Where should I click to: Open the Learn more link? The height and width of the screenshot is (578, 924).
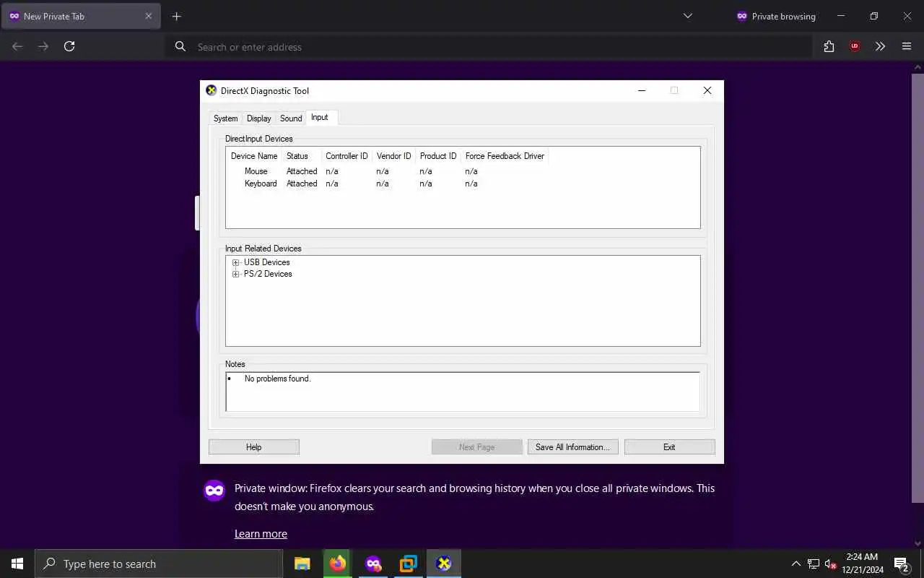pos(261,534)
